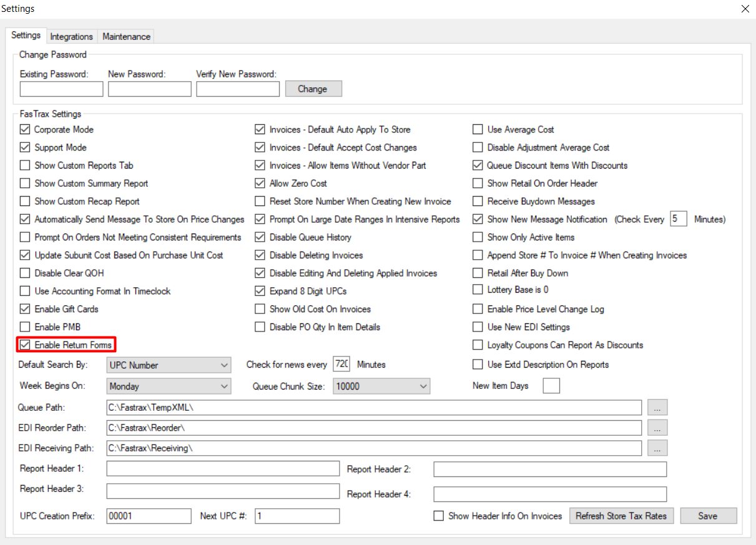Enable Retail After Buy Down
Viewport: 756px width, 545px height.
478,273
